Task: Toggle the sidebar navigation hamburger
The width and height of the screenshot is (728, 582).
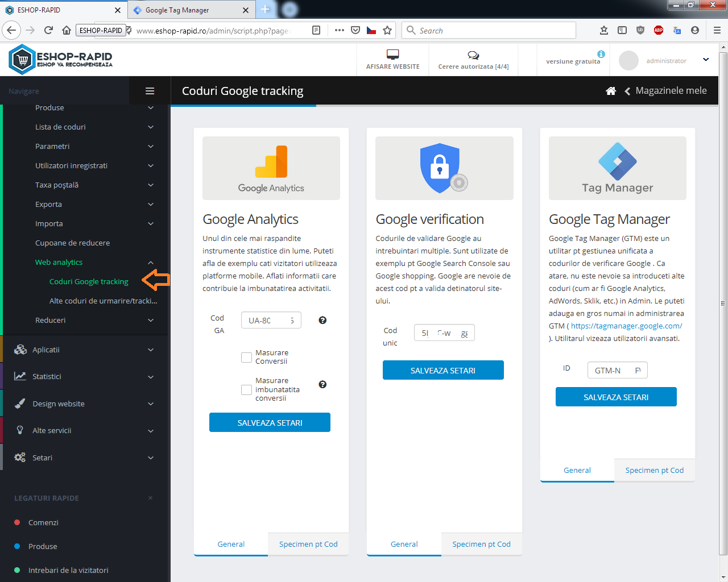Action: tap(150, 91)
